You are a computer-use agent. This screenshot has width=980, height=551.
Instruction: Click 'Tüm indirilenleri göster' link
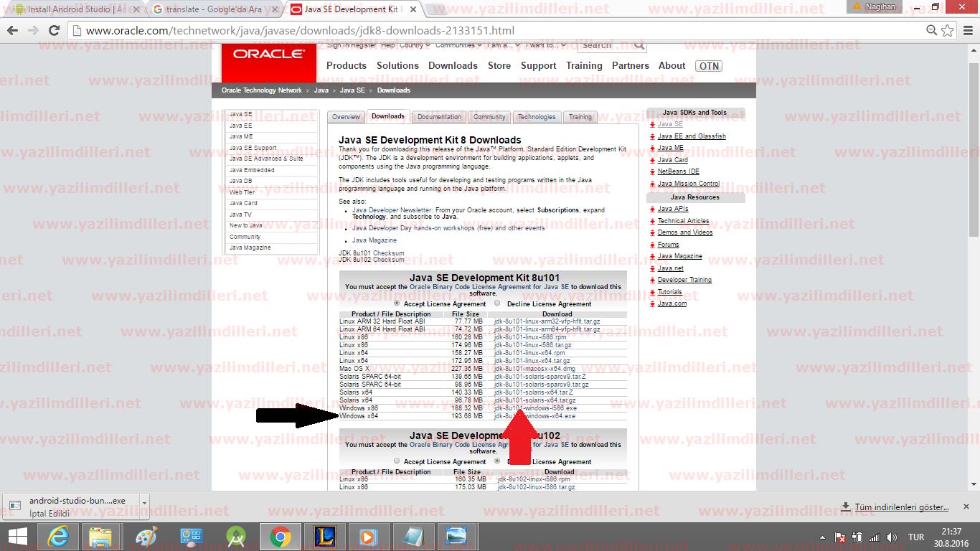point(901,507)
